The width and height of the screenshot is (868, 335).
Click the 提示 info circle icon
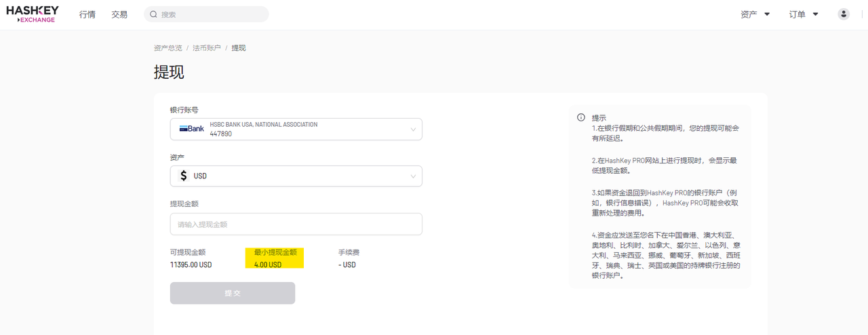coord(581,117)
